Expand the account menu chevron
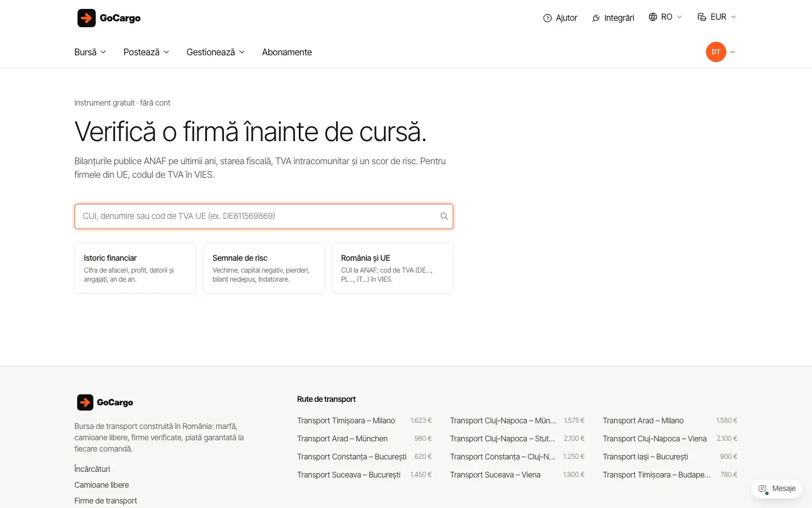 coord(732,52)
